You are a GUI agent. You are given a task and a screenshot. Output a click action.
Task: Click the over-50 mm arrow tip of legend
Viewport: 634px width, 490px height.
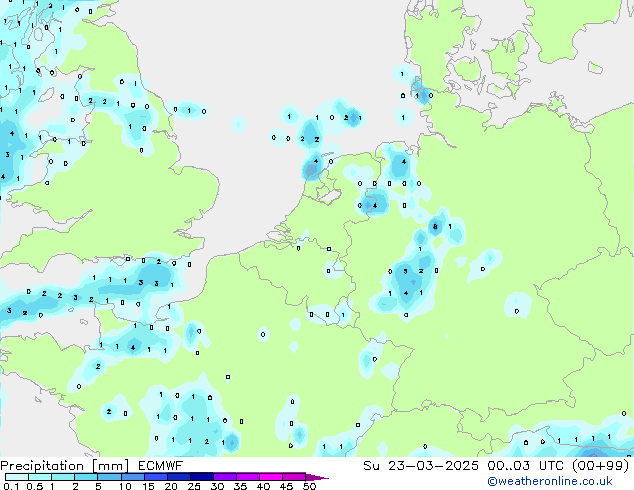(317, 477)
